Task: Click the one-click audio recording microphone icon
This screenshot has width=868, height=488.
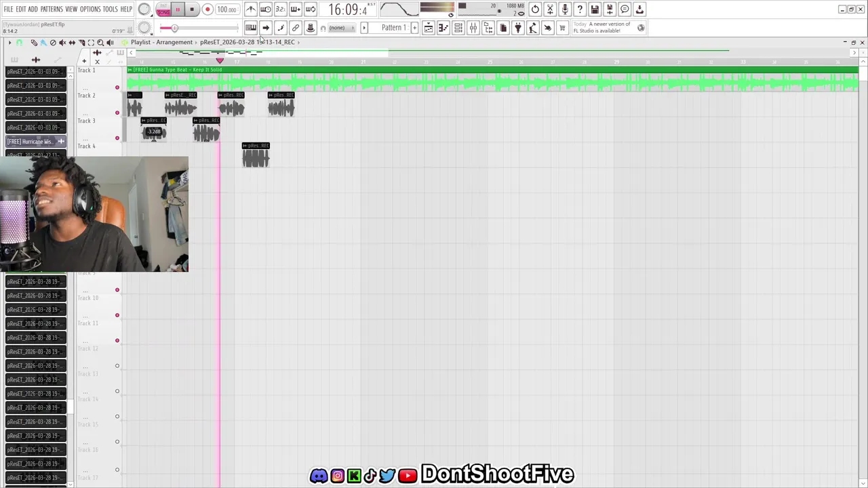Action: pyautogui.click(x=565, y=9)
